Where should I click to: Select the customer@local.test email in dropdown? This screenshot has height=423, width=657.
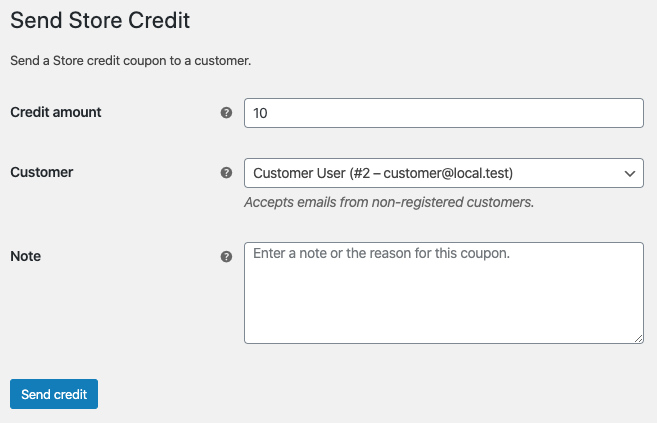pyautogui.click(x=445, y=173)
